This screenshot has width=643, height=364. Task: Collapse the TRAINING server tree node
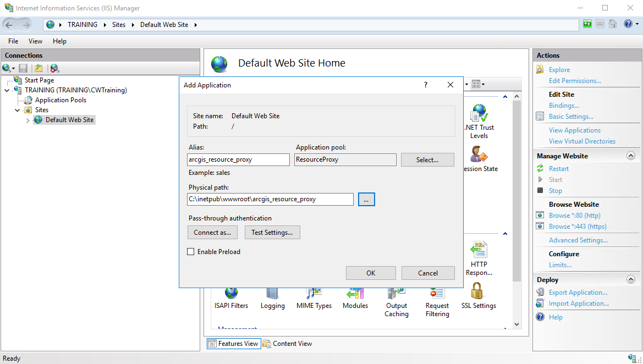point(7,90)
